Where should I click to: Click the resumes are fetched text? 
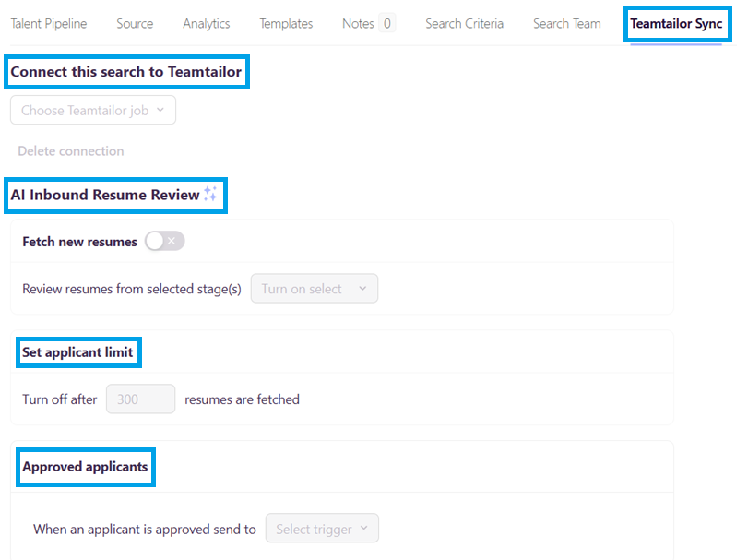click(x=242, y=399)
